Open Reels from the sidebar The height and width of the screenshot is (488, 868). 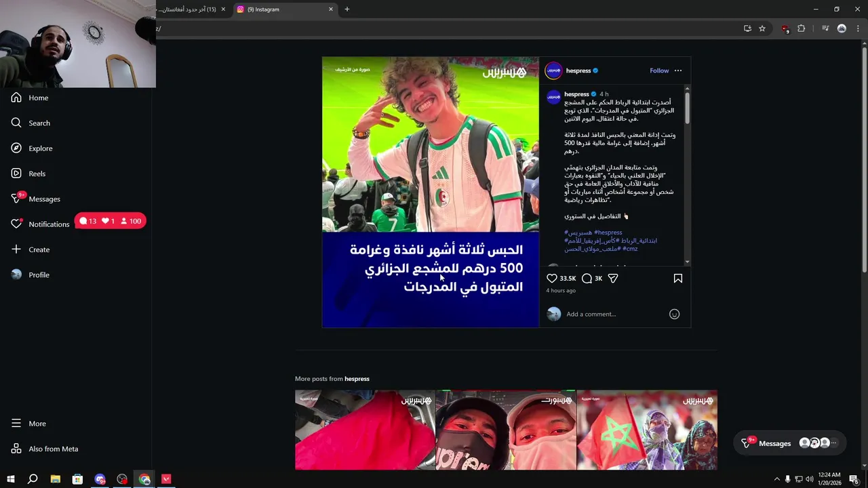[x=28, y=174]
